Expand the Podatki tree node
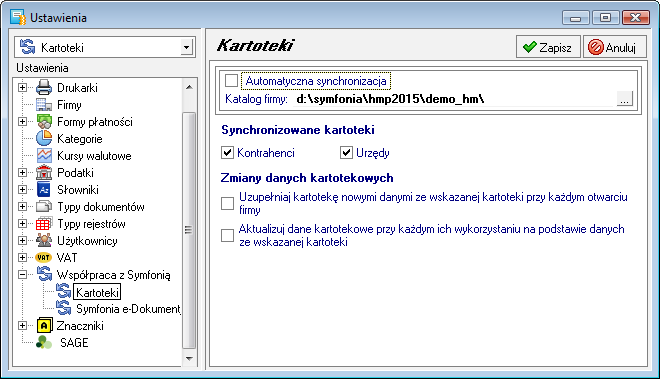660x379 pixels. pyautogui.click(x=23, y=173)
